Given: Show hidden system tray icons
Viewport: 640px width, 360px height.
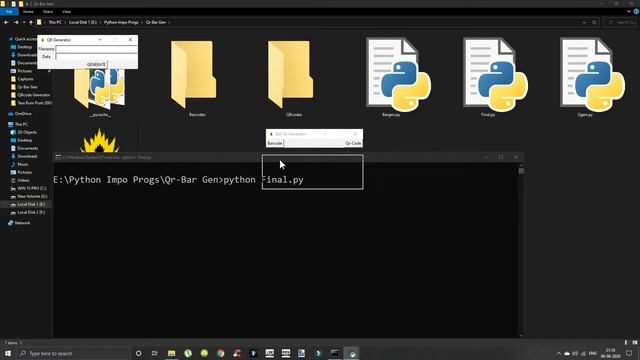Looking at the screenshot, I should click(558, 353).
